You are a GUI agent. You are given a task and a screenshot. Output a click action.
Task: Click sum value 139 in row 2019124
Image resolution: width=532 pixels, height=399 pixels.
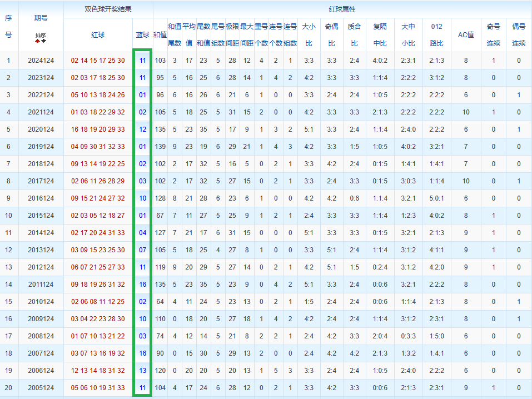160,147
